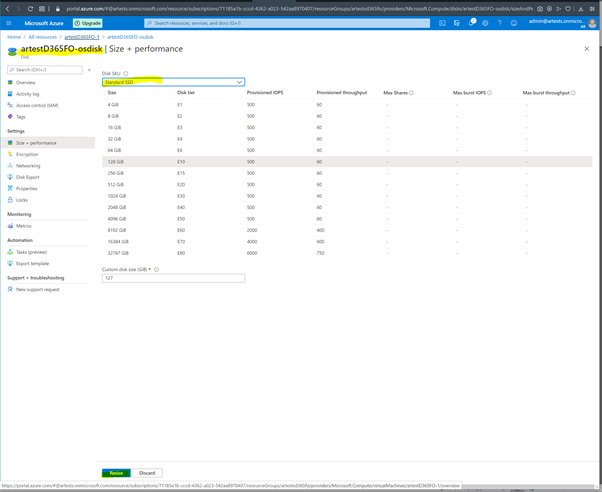
Task: Click the All resources breadcrumb link
Action: click(x=43, y=37)
